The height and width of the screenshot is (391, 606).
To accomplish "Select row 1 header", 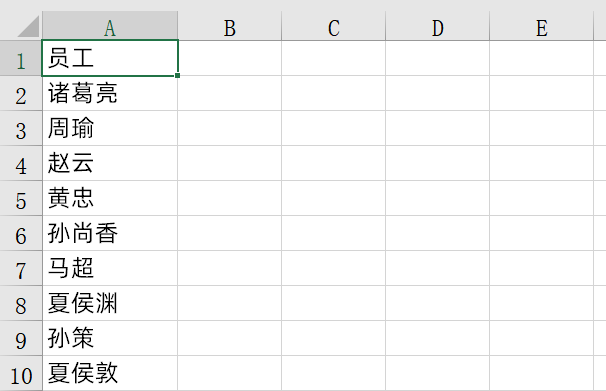I will (21, 58).
